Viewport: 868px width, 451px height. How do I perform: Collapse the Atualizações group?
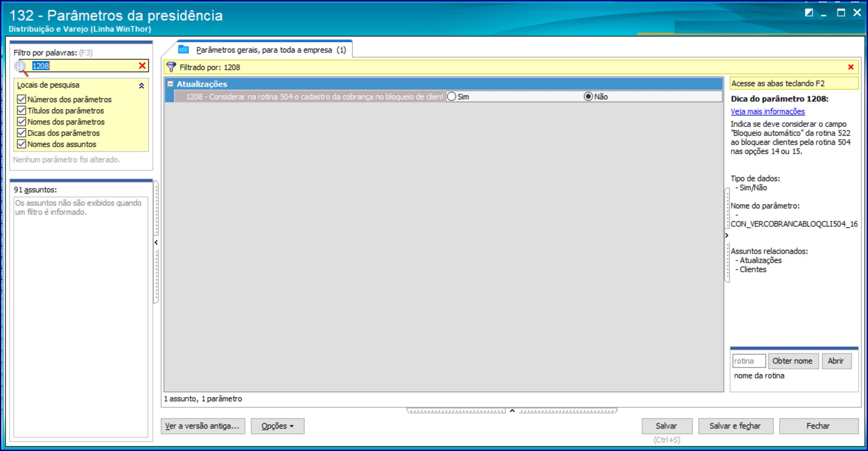point(170,84)
